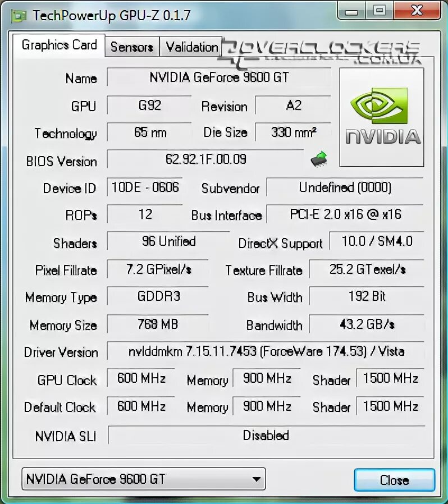Click the NVIDIA SLI field showing Disabled

[266, 435]
